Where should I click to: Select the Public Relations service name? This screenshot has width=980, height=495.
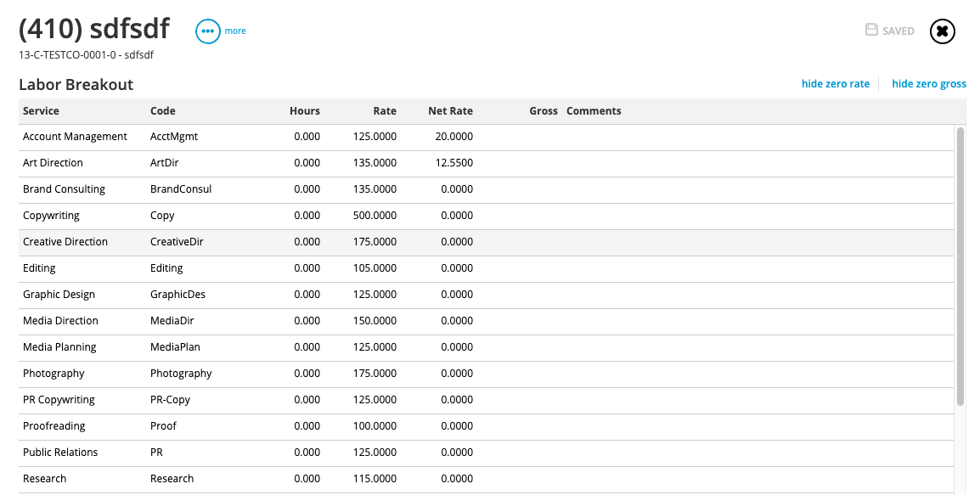pyautogui.click(x=60, y=452)
